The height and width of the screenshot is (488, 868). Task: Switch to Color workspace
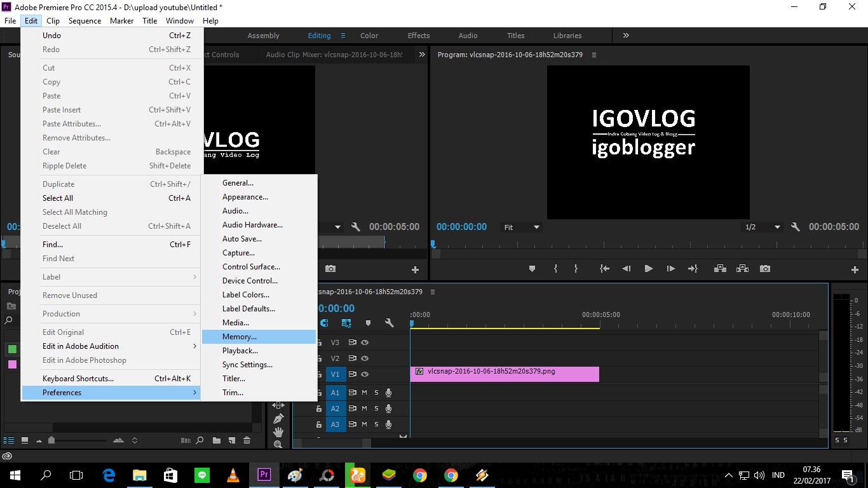[369, 36]
